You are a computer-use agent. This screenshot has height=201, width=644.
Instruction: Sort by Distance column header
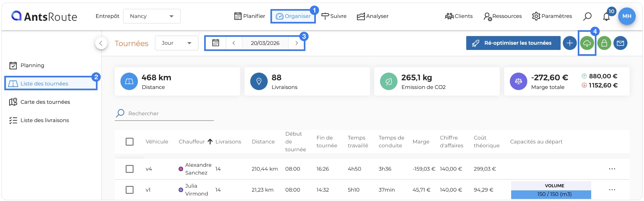(263, 142)
